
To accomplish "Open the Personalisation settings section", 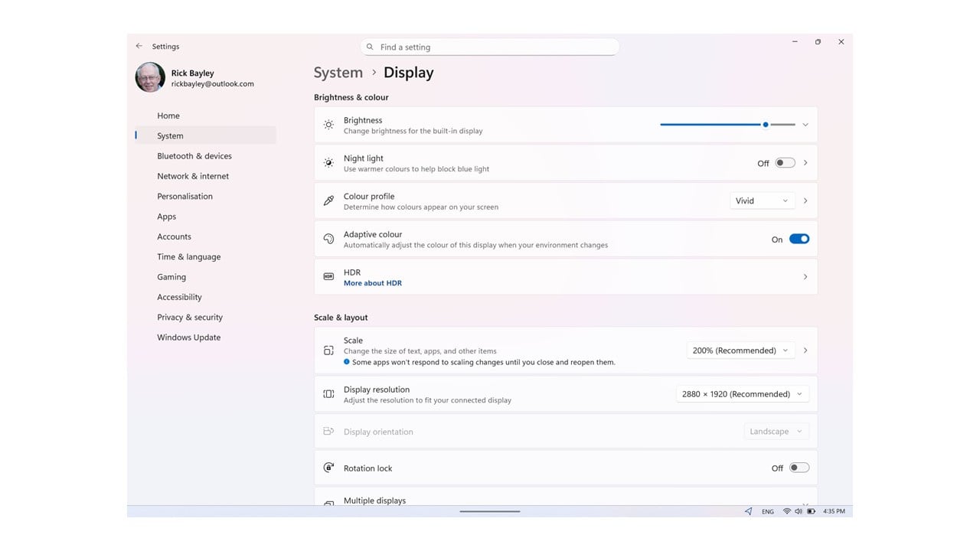I will tap(185, 197).
